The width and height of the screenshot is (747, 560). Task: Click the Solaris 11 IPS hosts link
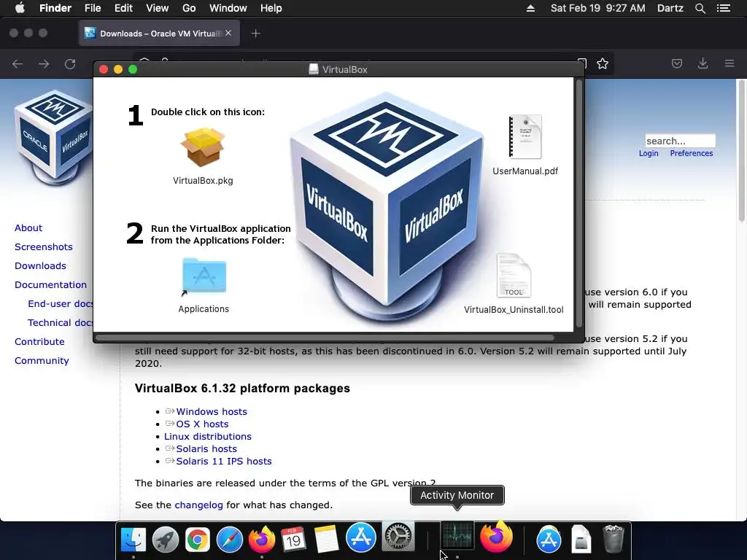click(224, 461)
